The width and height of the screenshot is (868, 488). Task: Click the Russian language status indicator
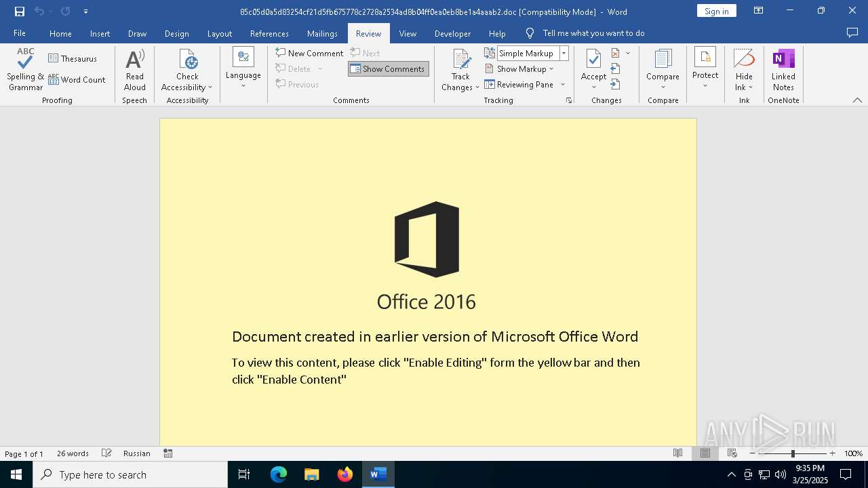pos(137,453)
